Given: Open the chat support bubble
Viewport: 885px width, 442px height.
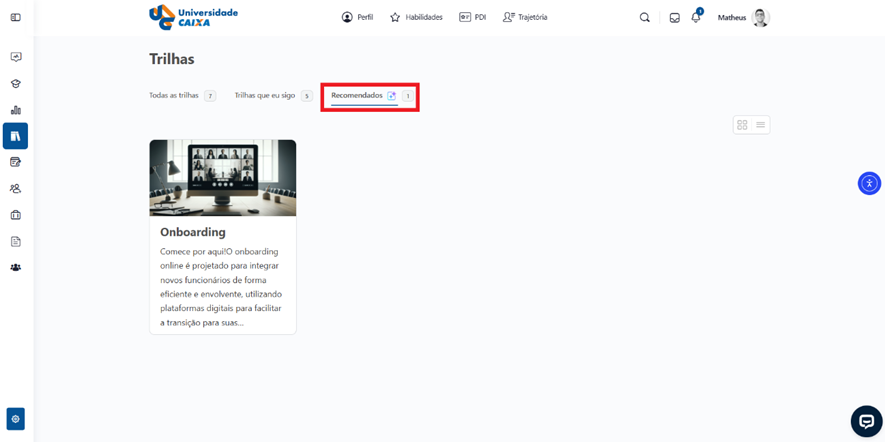Looking at the screenshot, I should (866, 421).
